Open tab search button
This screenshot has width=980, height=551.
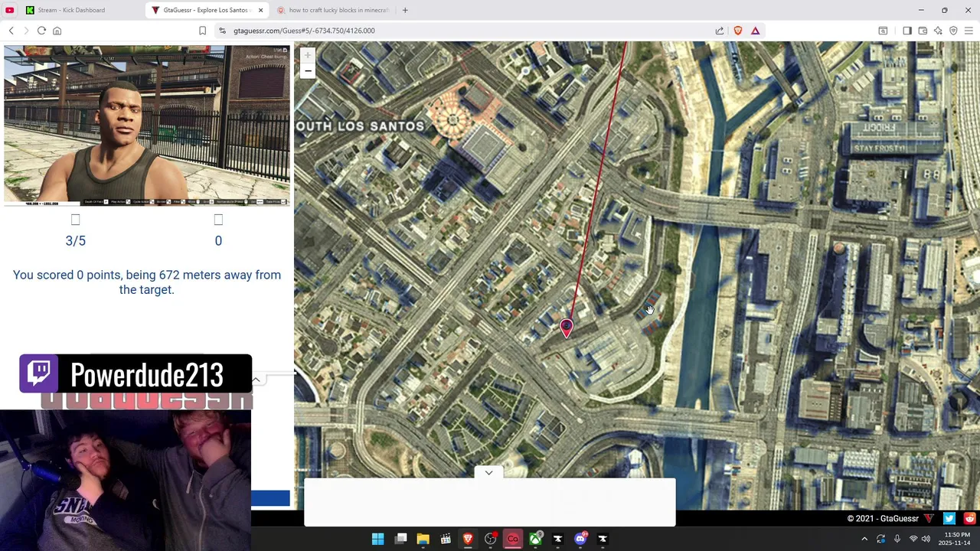[x=883, y=31]
